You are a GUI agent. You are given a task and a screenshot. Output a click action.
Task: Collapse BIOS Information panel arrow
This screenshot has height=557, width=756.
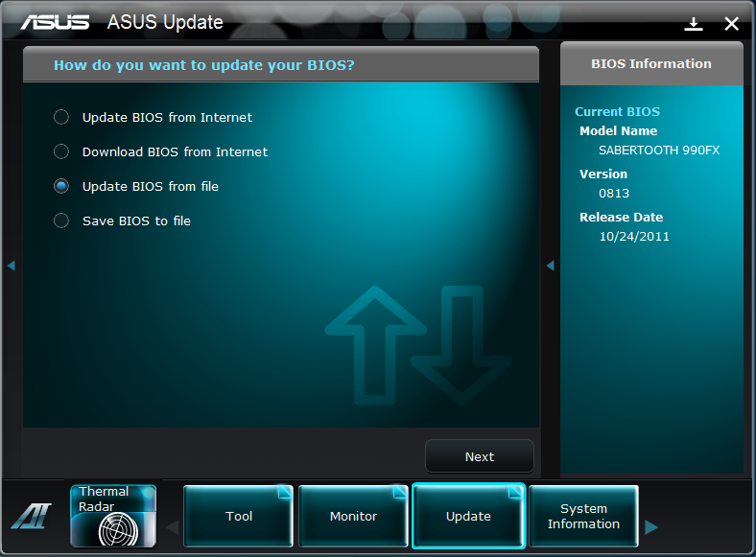[x=550, y=266]
